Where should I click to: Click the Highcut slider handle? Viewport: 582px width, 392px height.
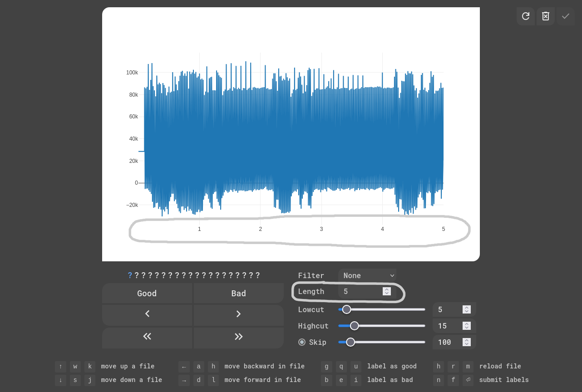pos(355,326)
